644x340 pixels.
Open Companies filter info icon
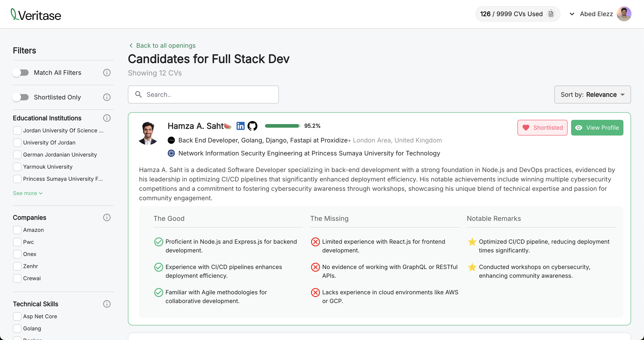pyautogui.click(x=107, y=217)
